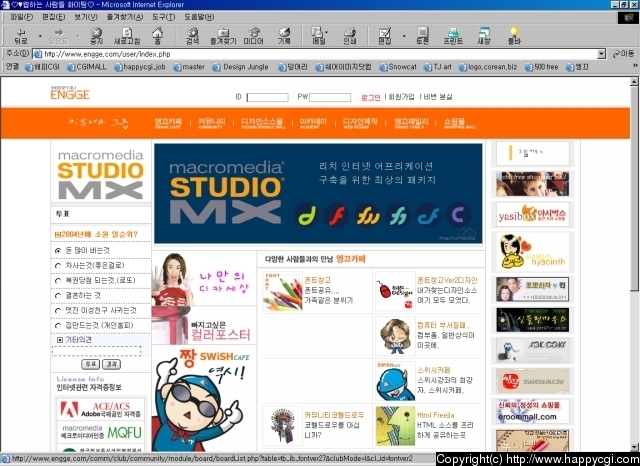Click the ID input field
This screenshot has width=640, height=466.
click(267, 97)
